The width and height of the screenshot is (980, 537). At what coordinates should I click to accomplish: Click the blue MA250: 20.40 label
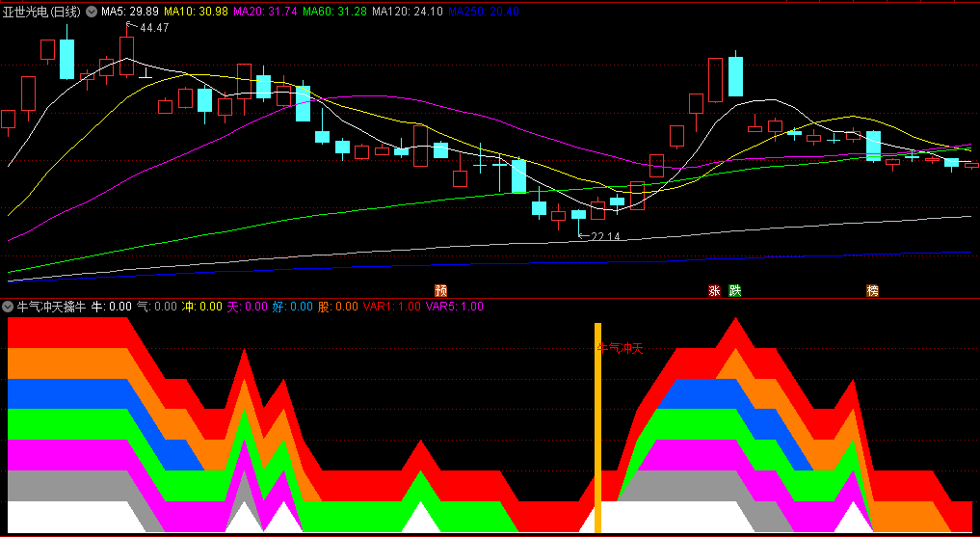(483, 12)
